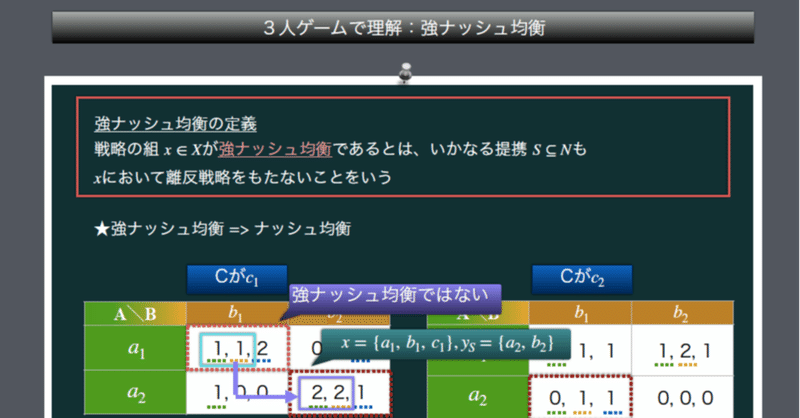Select the b1 column header under Cがc1
Image resolution: width=800 pixels, height=418 pixels.
pos(237,313)
